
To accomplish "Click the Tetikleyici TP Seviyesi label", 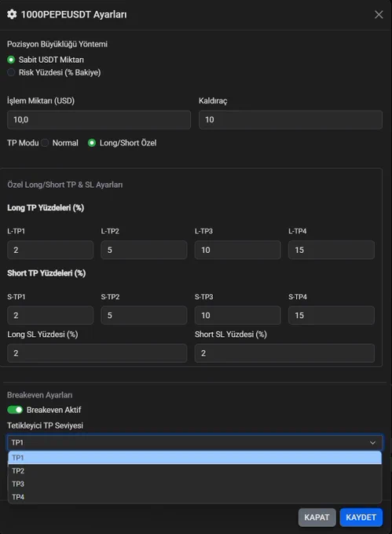I will pyautogui.click(x=45, y=426).
